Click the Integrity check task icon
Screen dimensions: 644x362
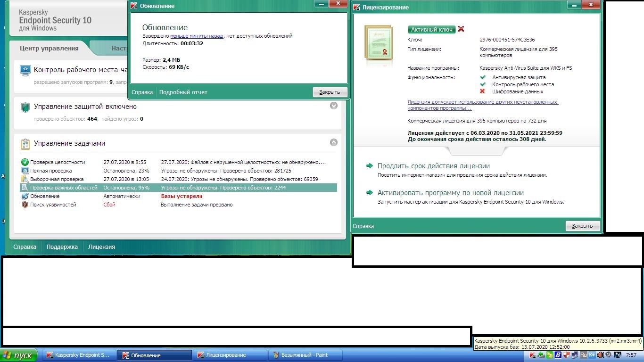coord(25,162)
